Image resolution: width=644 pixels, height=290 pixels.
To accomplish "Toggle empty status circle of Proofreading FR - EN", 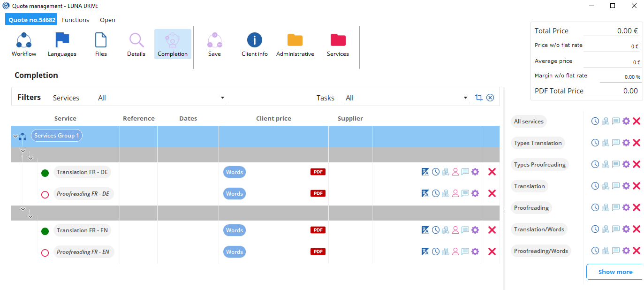I will tap(45, 253).
